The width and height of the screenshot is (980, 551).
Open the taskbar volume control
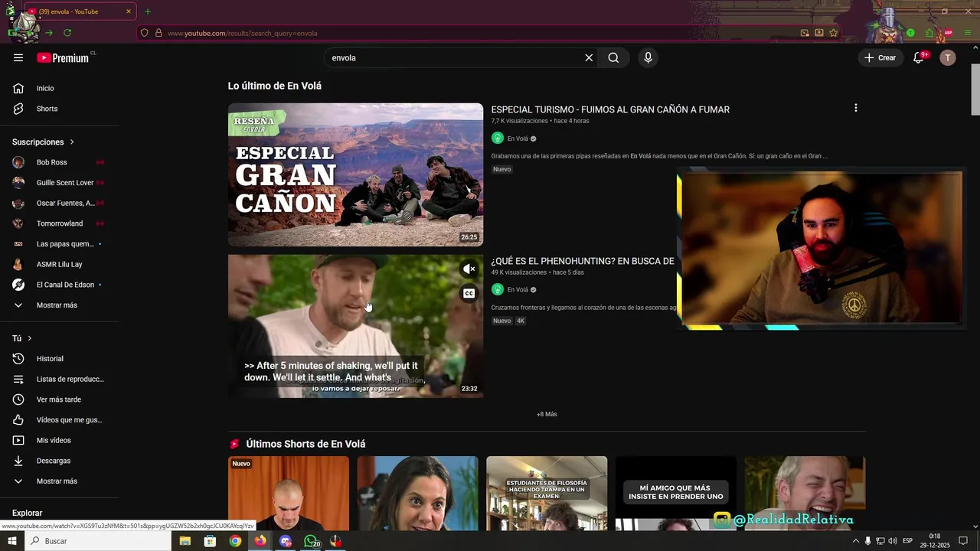(x=893, y=541)
